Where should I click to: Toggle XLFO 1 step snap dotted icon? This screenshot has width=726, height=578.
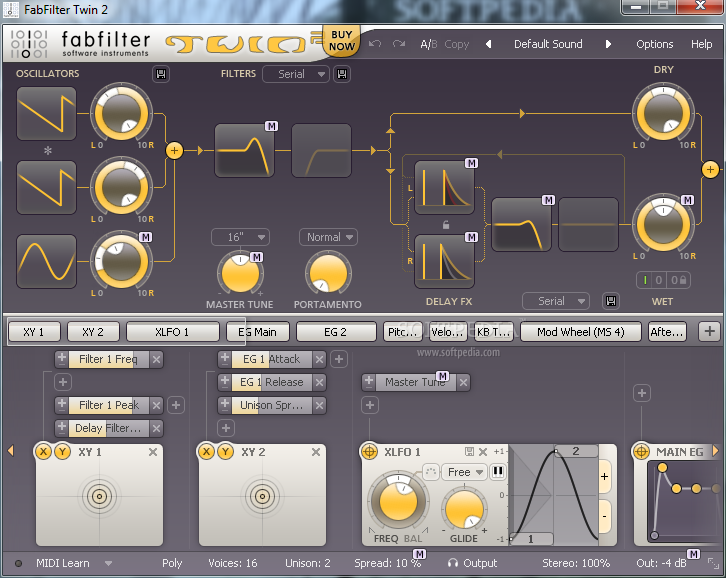[431, 472]
